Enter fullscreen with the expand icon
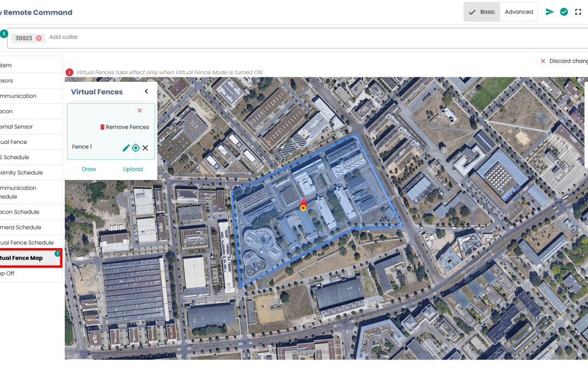588x368 pixels. 578,12
